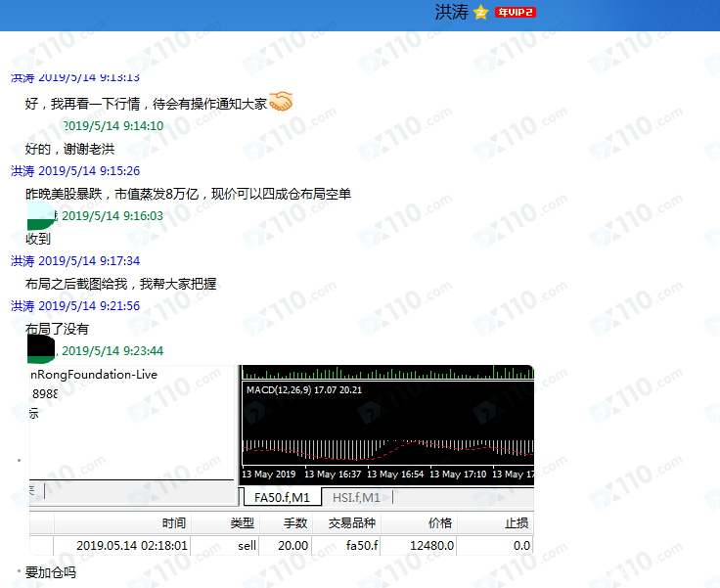Click the 价格 column header
720x588 pixels.
click(x=440, y=523)
